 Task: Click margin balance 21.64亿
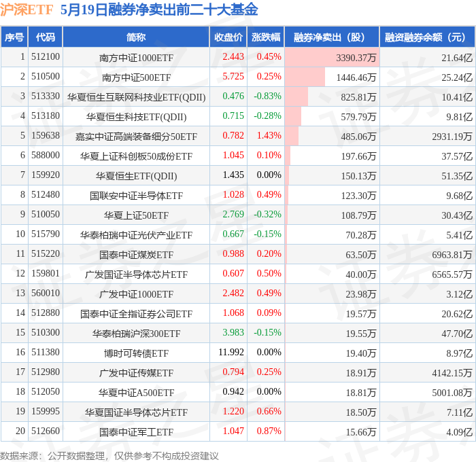pyautogui.click(x=457, y=58)
